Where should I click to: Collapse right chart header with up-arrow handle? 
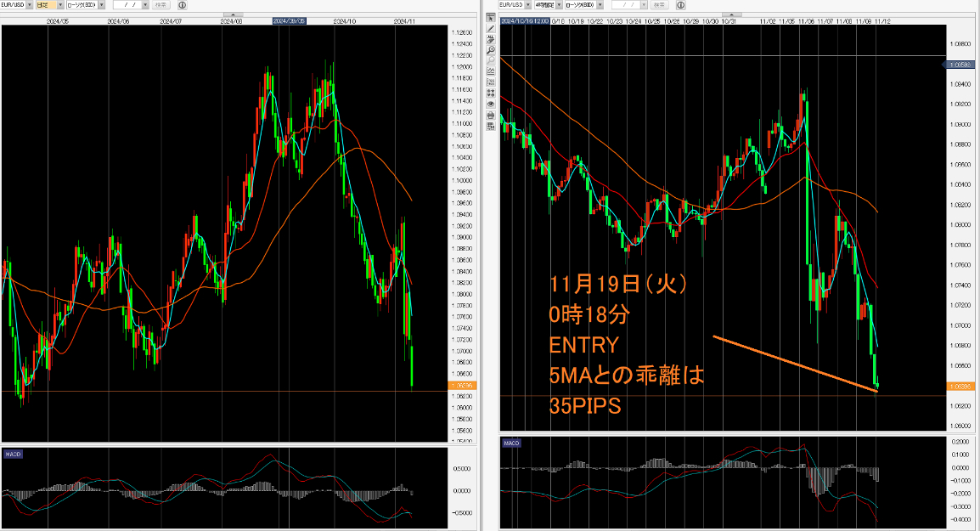pos(732,14)
